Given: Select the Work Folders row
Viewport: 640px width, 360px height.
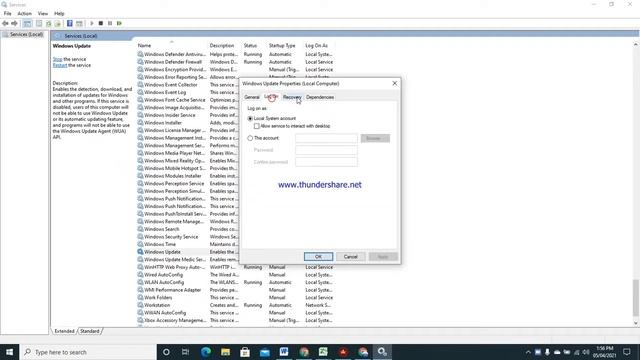Looking at the screenshot, I should click(x=236, y=298).
